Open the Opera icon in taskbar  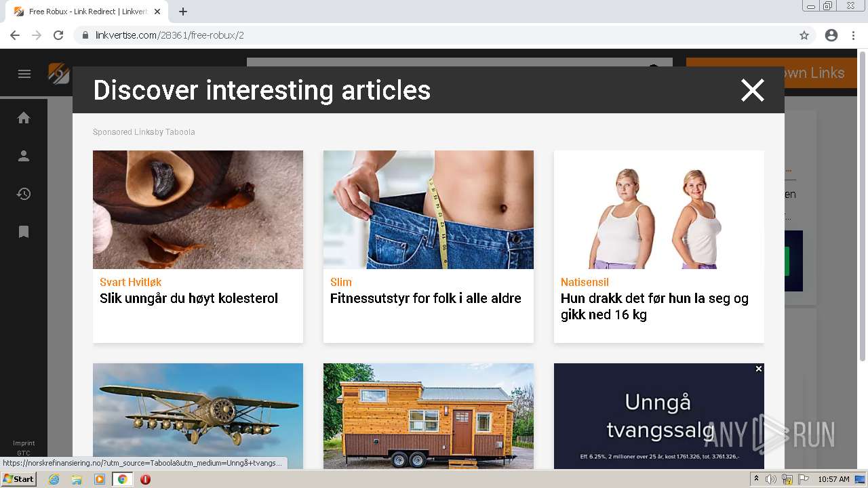[145, 479]
